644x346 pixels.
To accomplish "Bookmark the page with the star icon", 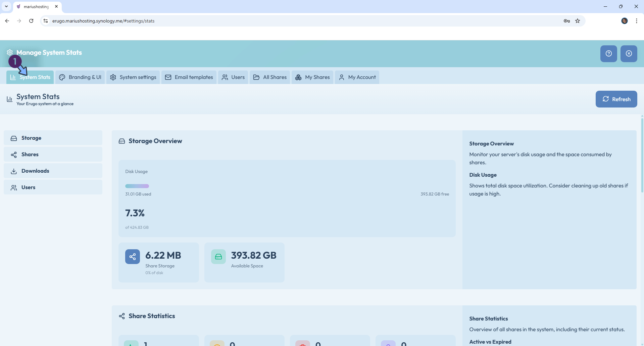I will [x=578, y=21].
